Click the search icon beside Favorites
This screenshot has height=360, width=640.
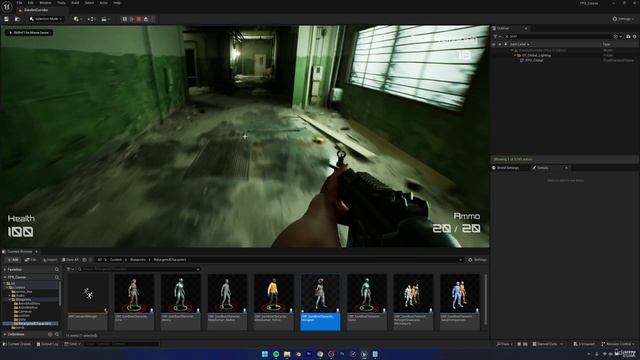tap(57, 269)
